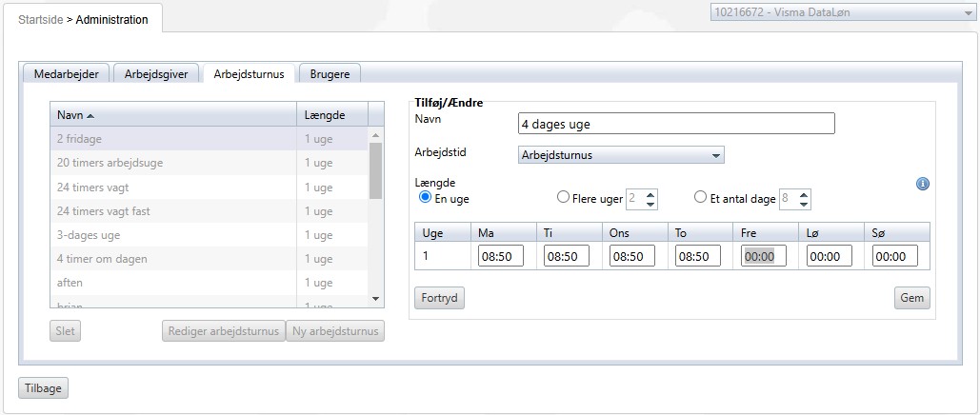980x415 pixels.
Task: Go to the Brugere tab
Action: tap(330, 73)
